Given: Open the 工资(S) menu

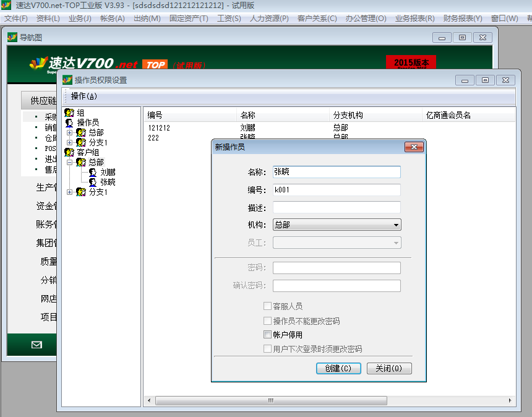Looking at the screenshot, I should (229, 19).
